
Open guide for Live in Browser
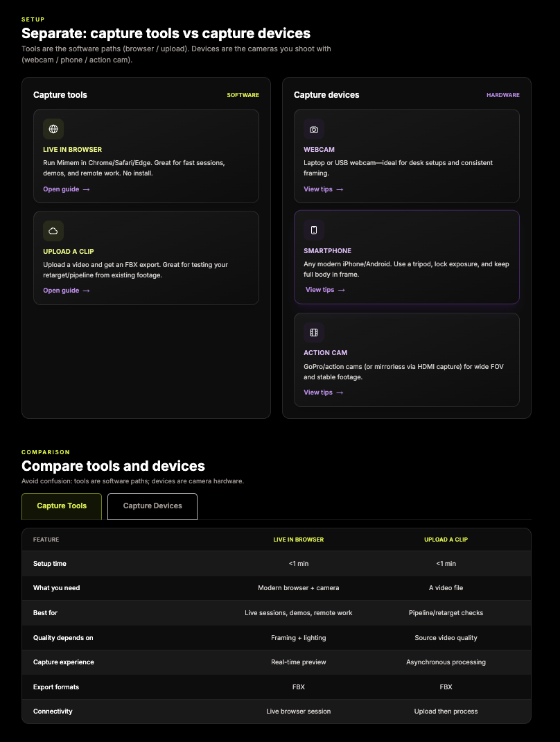[x=67, y=189]
